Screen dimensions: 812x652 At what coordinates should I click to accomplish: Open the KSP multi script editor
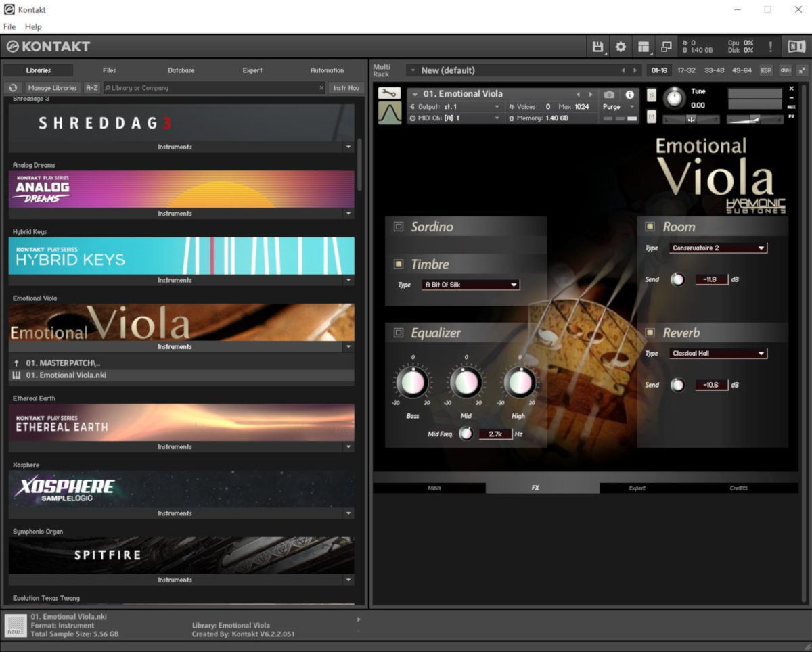[766, 70]
